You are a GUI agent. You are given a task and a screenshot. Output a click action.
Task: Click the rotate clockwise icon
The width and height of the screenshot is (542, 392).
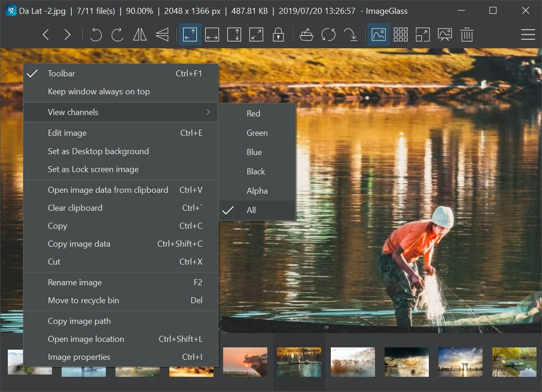tap(117, 35)
